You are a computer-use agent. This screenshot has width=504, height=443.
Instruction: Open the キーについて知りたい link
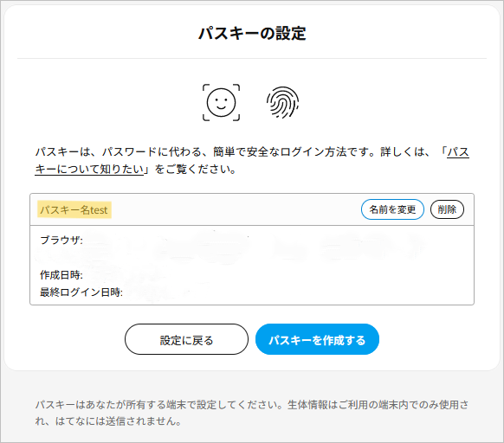pyautogui.click(x=89, y=169)
